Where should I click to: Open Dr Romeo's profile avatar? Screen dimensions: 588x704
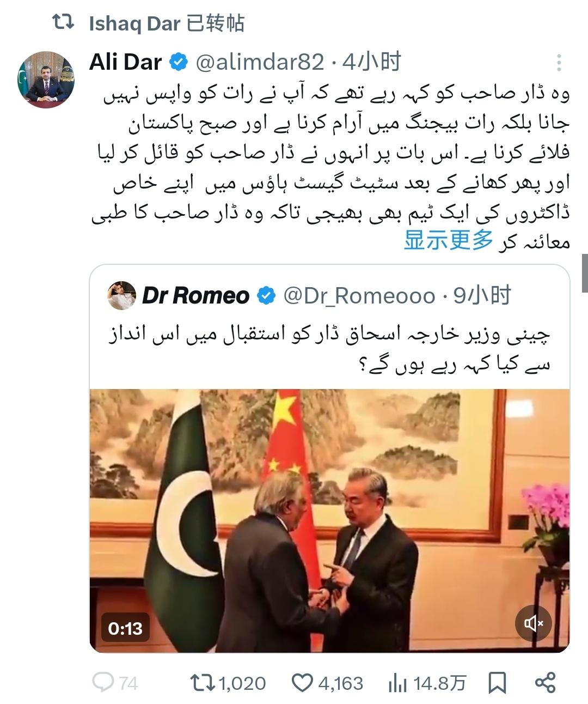[121, 296]
